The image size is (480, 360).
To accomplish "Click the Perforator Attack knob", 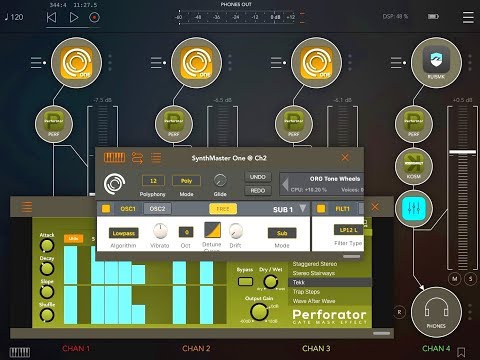I will coord(47,246).
